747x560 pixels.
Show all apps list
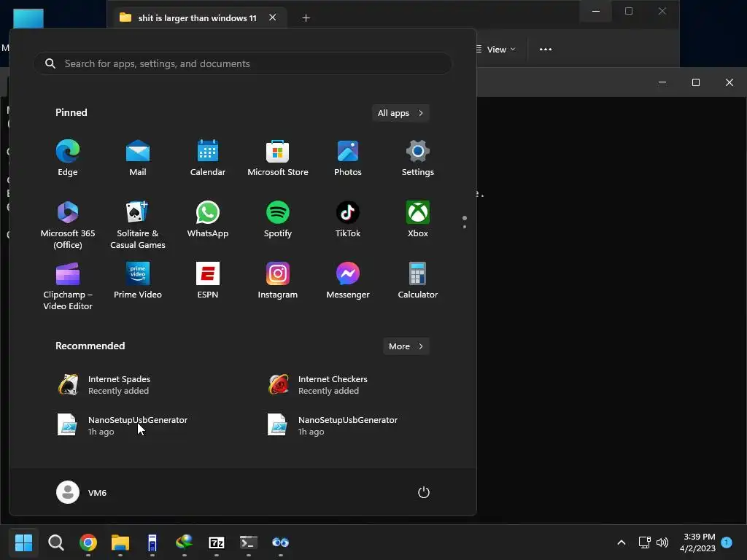point(400,113)
